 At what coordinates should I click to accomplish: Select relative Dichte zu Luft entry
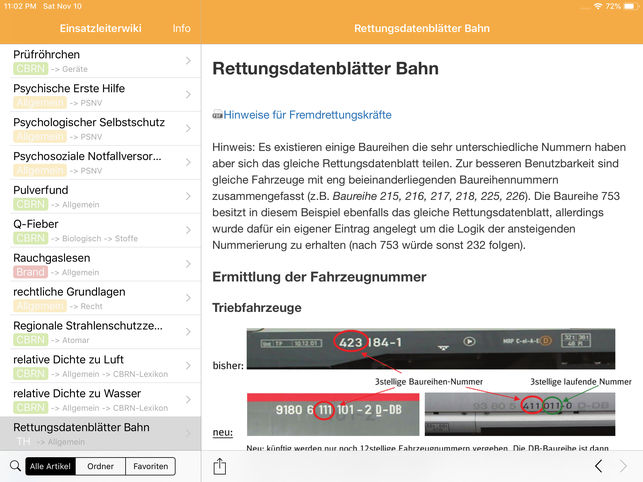[90, 366]
